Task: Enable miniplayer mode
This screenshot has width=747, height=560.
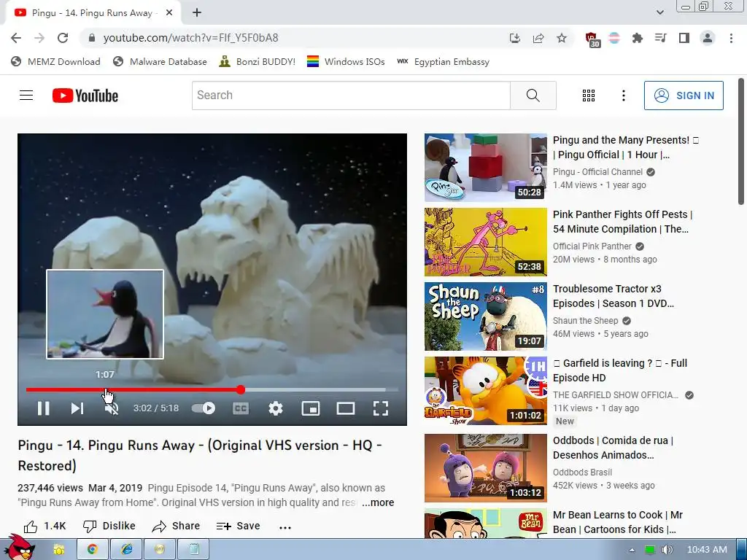Action: (311, 408)
